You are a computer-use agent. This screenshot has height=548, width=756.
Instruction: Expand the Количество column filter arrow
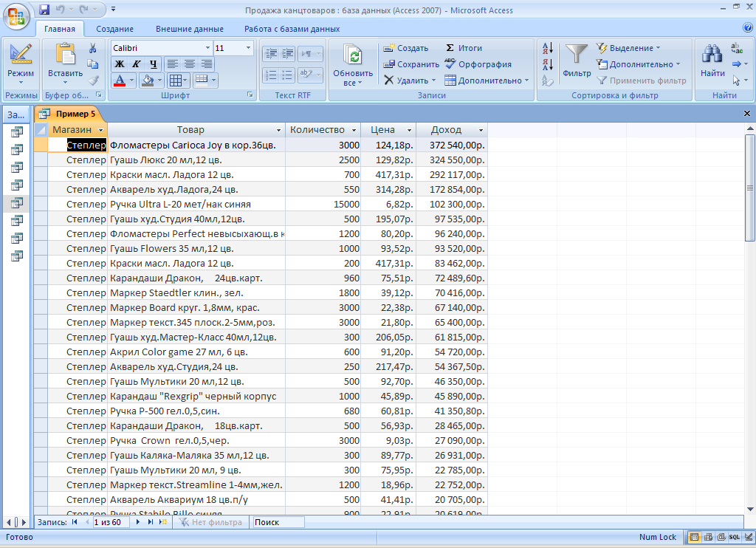(x=354, y=130)
